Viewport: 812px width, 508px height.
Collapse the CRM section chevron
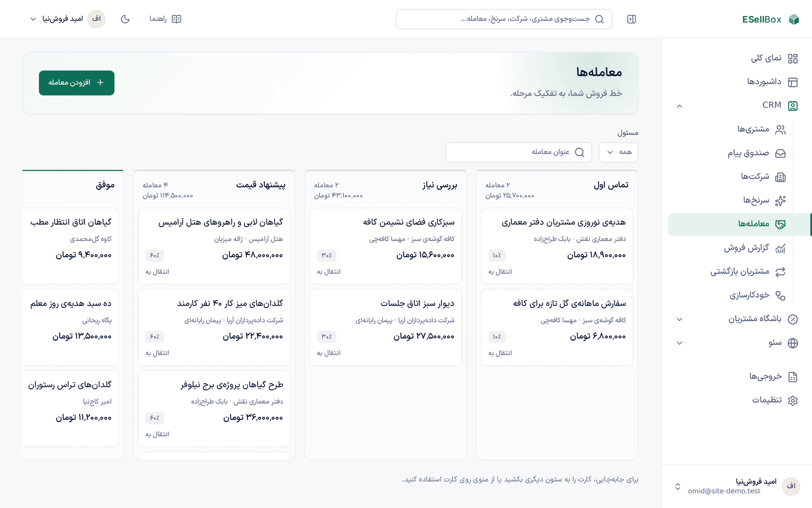coord(679,106)
